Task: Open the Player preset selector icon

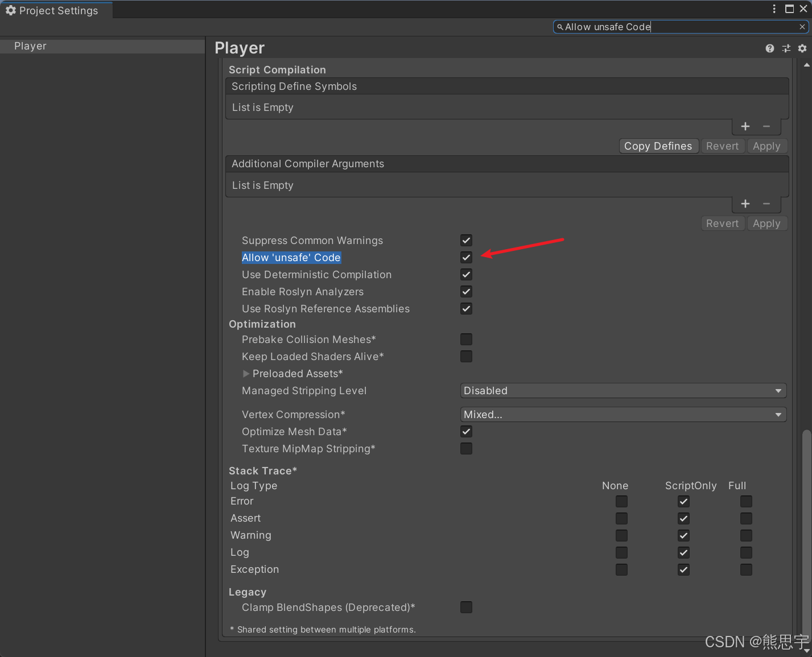Action: [786, 48]
